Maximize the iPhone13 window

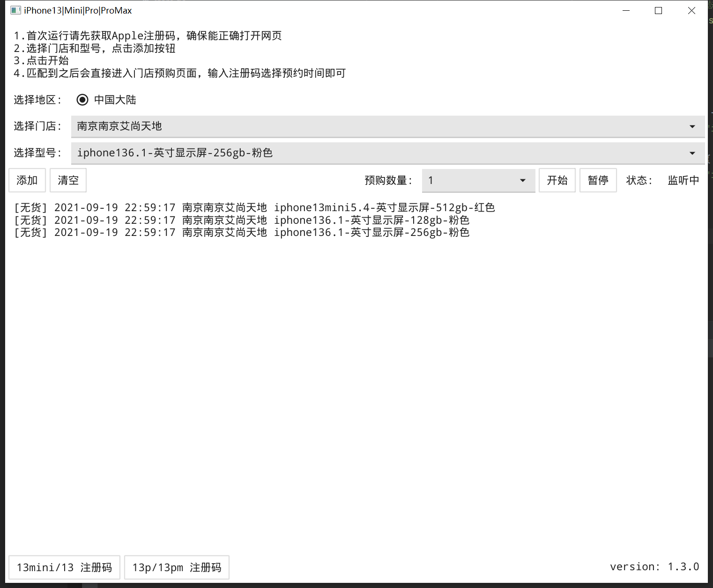tap(658, 10)
